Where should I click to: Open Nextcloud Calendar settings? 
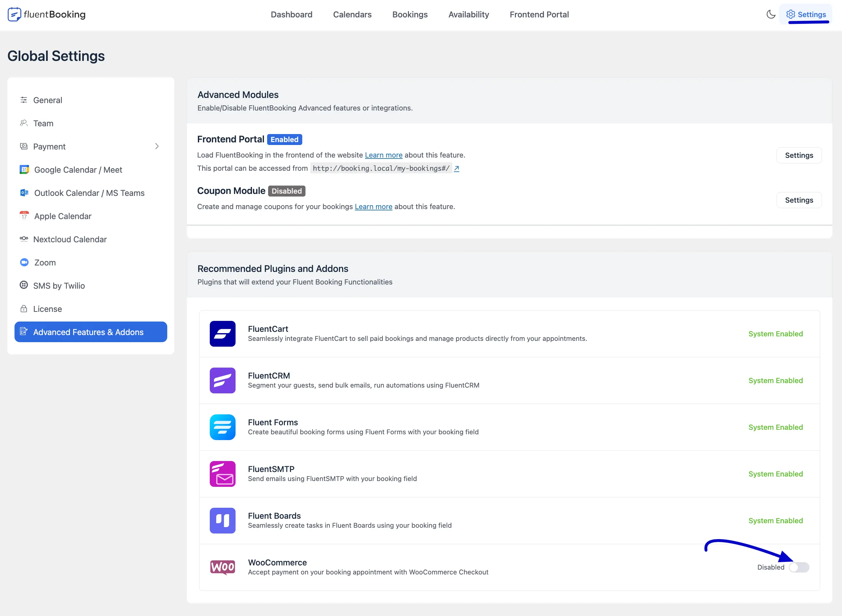(x=91, y=239)
